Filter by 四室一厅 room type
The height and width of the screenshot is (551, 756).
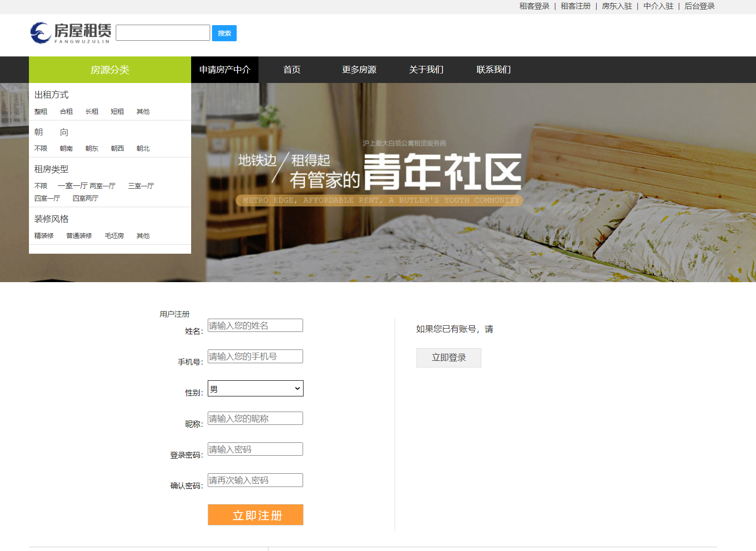point(47,198)
